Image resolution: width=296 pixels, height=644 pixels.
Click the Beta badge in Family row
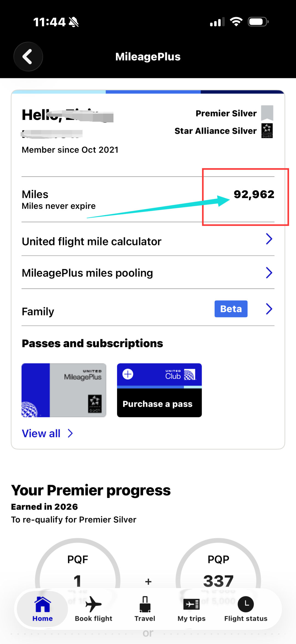tap(231, 309)
